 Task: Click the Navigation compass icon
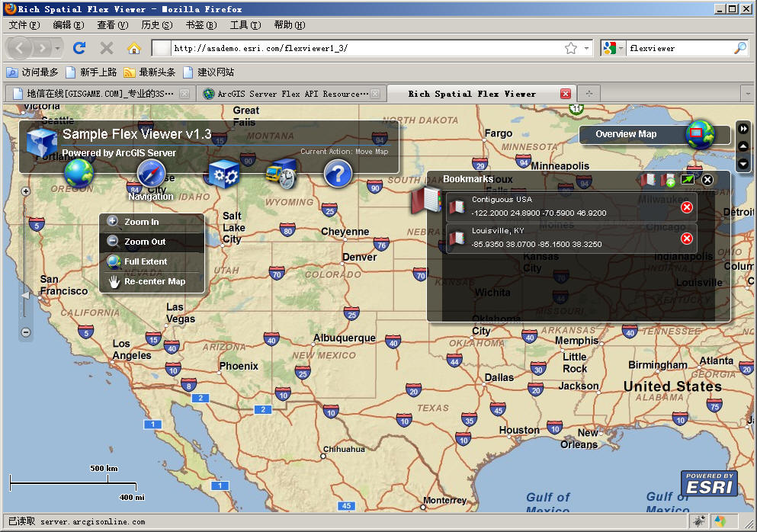151,175
